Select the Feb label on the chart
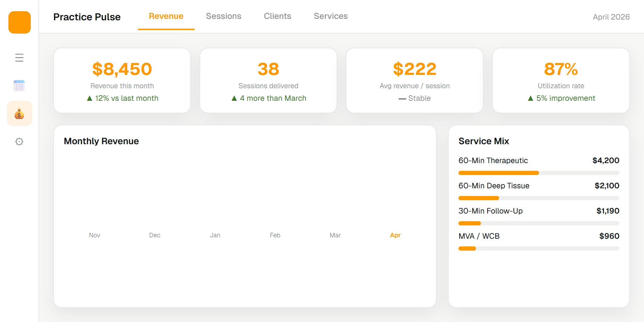The width and height of the screenshot is (644, 322). pyautogui.click(x=275, y=235)
